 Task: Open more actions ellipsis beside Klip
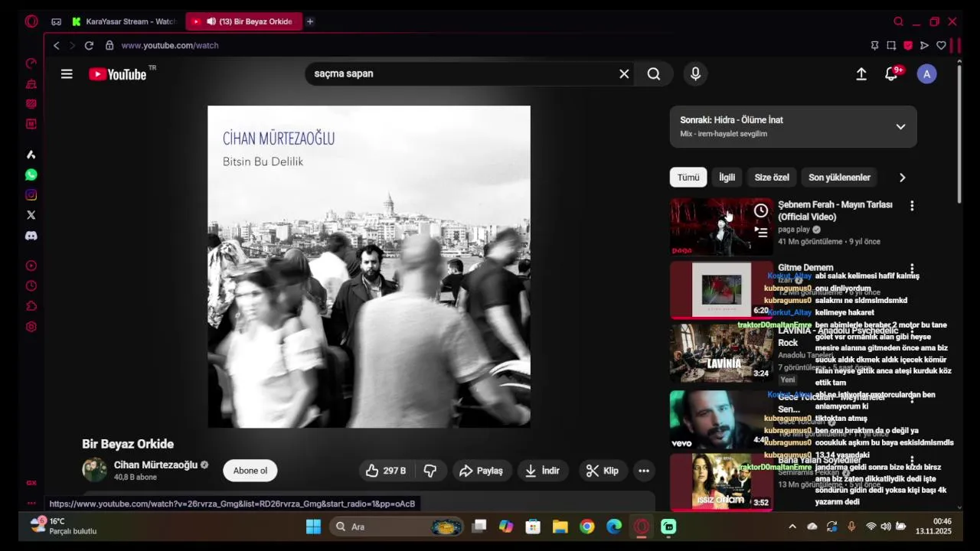tap(644, 471)
